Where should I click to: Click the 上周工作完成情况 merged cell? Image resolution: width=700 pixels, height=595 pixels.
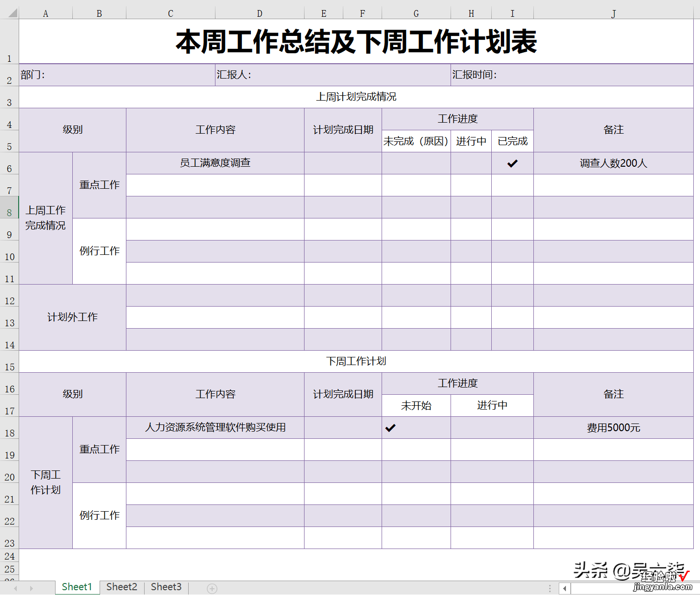[45, 218]
